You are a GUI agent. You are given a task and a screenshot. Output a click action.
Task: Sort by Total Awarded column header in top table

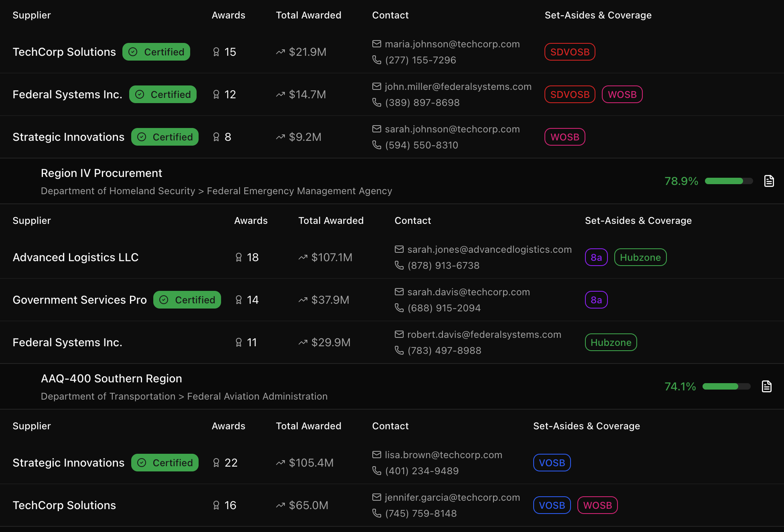tap(308, 15)
